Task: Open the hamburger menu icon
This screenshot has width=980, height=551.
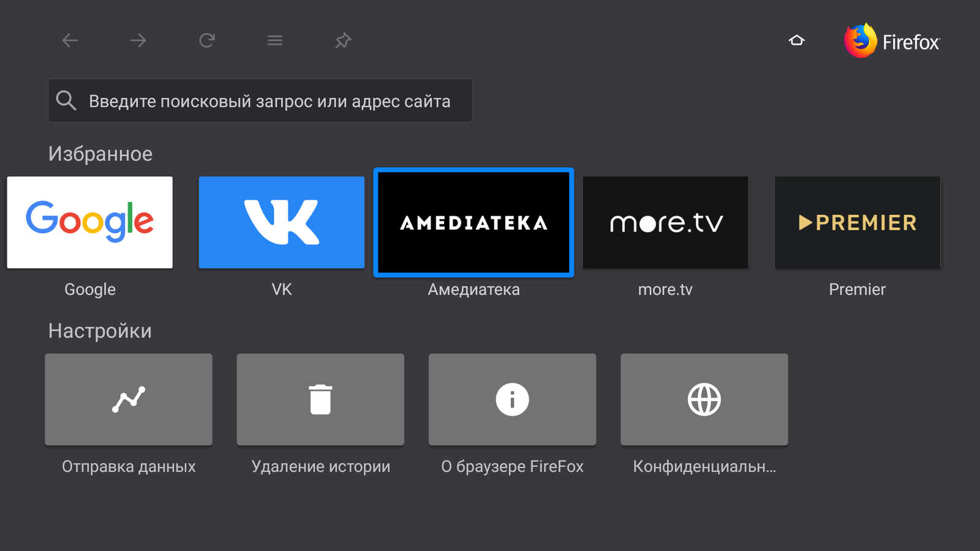Action: tap(275, 40)
